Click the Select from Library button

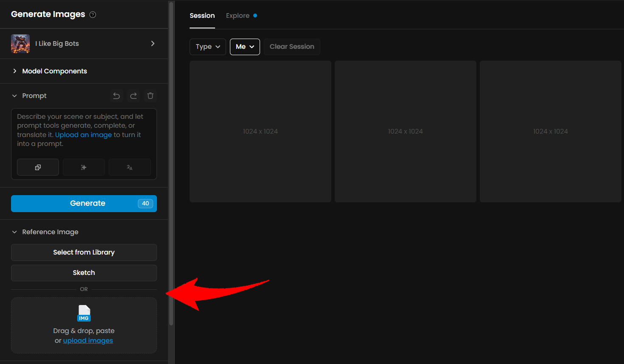[84, 252]
